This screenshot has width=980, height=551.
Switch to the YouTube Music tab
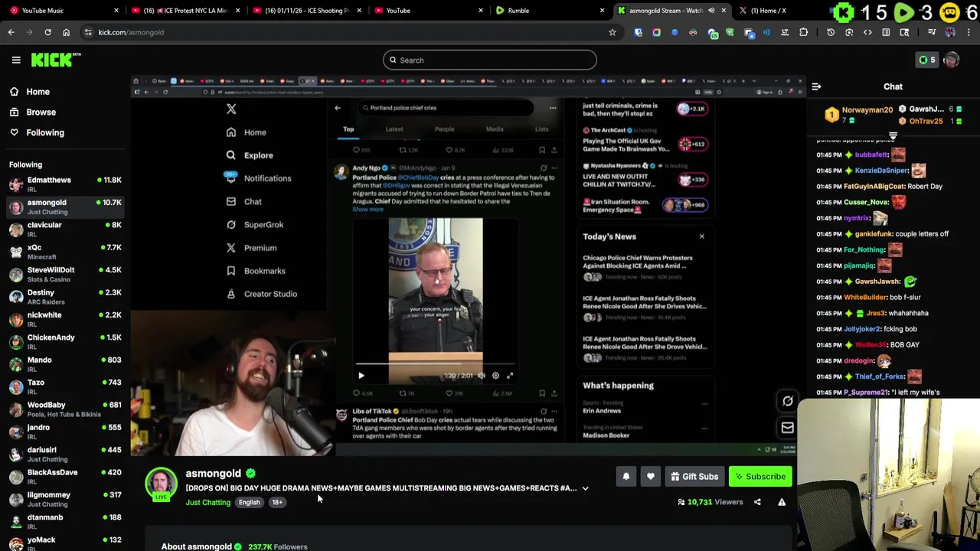64,11
